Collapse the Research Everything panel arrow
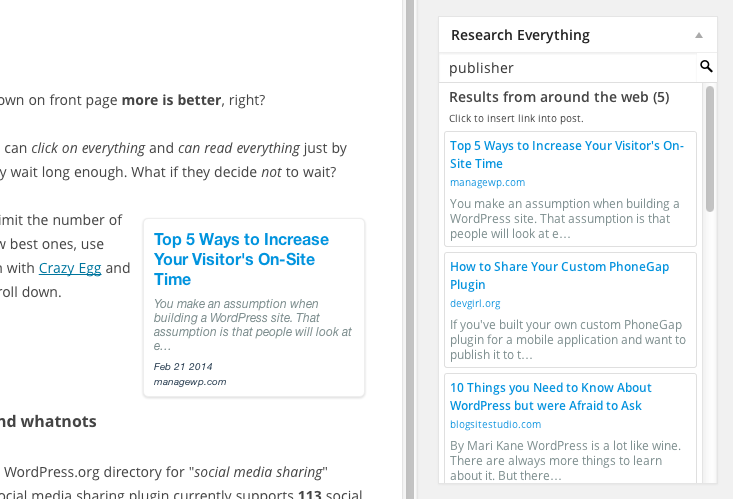Screen dimensions: 733x499 point(699,35)
